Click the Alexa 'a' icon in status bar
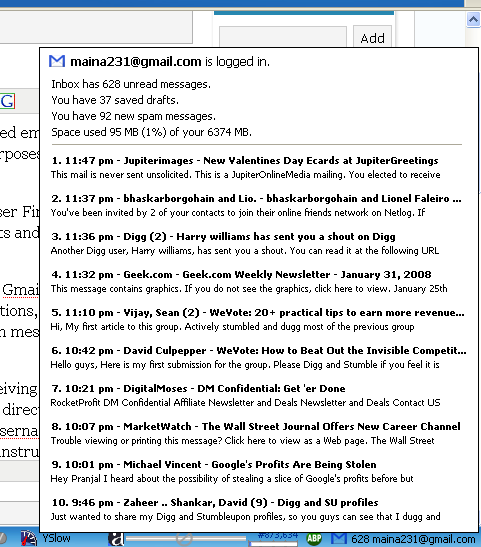Viewport: 481px width, 547px height. tap(115, 539)
